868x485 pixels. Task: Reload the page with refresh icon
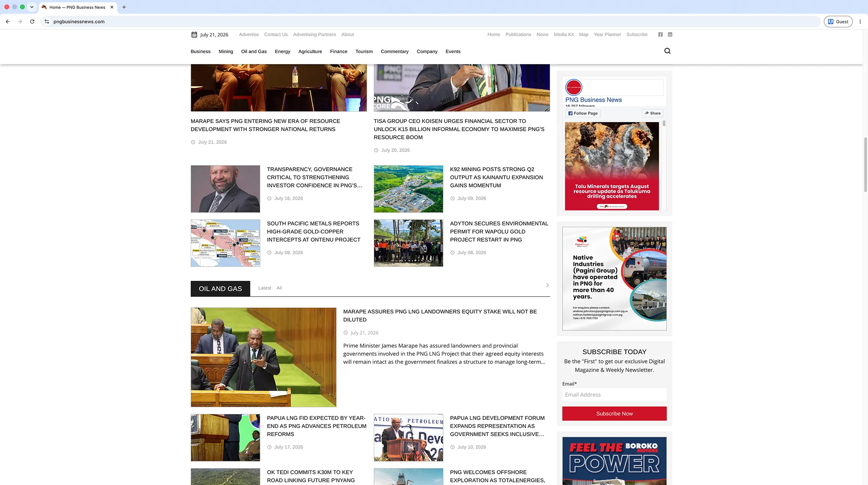click(x=32, y=21)
